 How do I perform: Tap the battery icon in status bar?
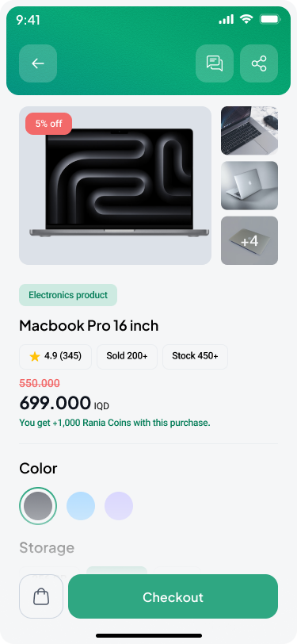270,19
